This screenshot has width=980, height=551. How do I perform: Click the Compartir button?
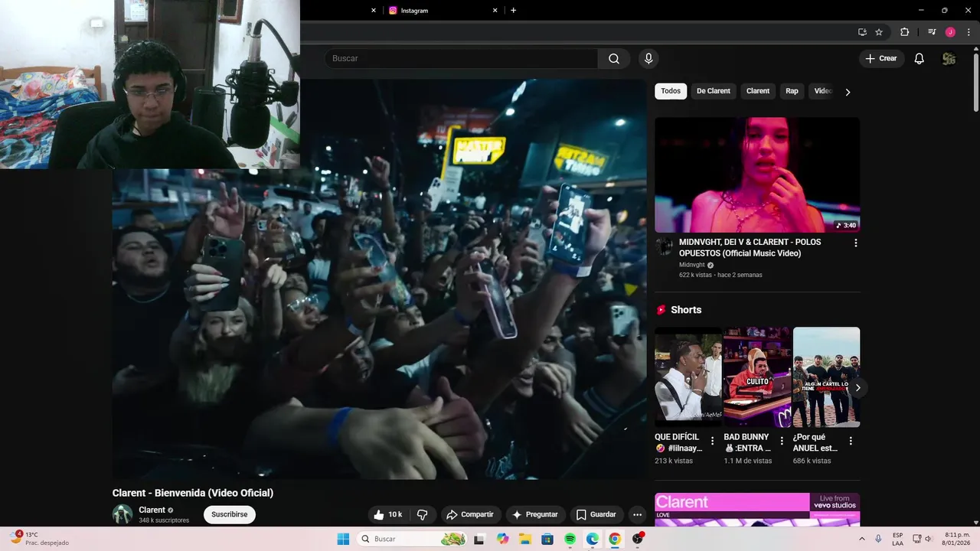click(x=470, y=515)
